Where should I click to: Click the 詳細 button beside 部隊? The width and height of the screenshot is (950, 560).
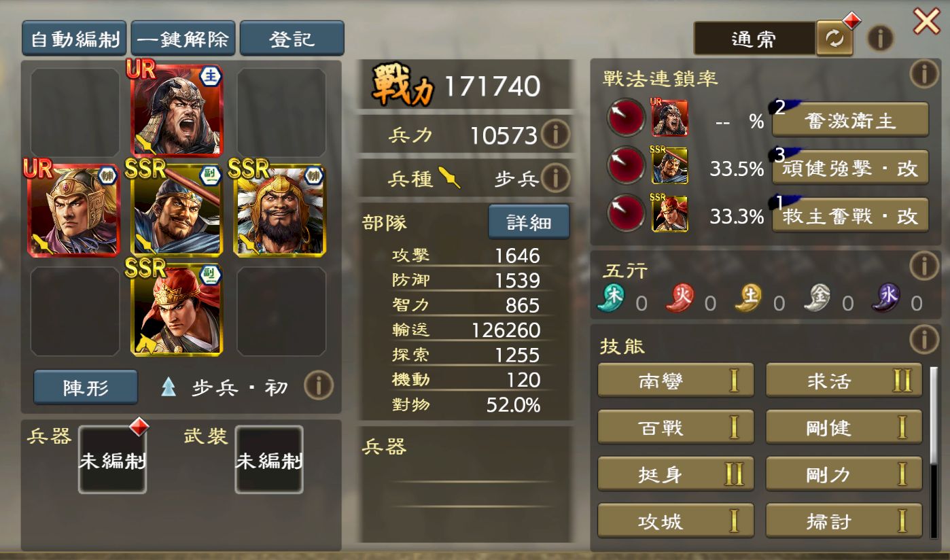pos(529,222)
